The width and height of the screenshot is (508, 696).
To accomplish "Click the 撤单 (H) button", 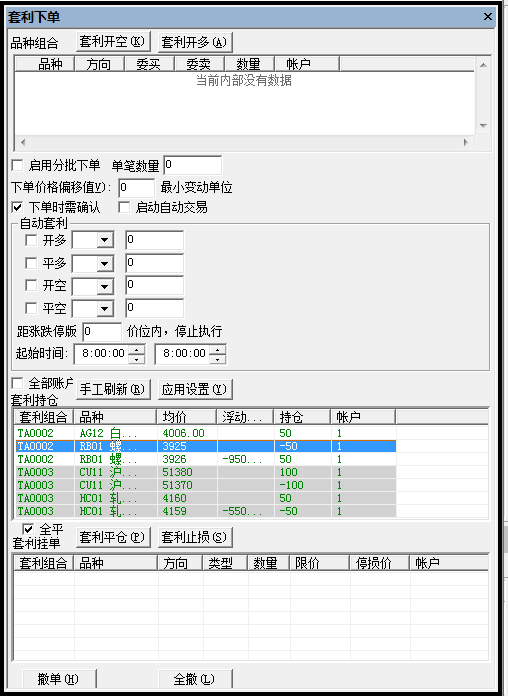I will pos(59,679).
